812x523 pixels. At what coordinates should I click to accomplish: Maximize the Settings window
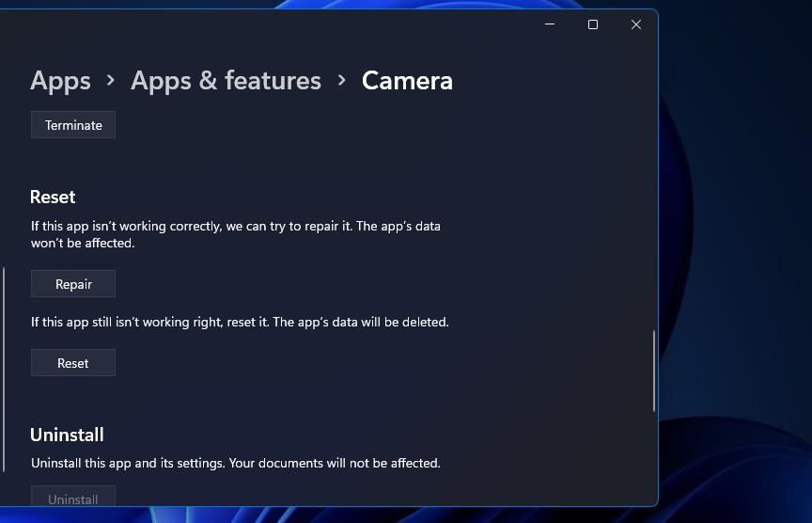(593, 24)
